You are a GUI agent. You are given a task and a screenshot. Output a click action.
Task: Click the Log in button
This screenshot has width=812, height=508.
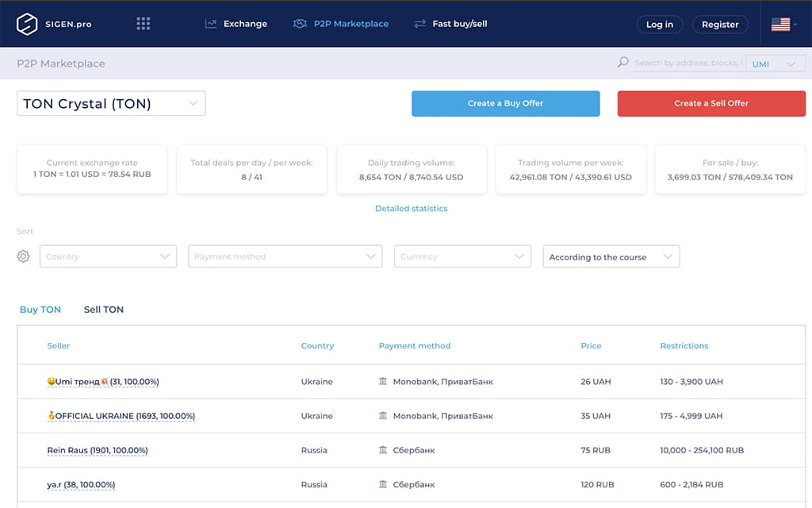point(660,25)
